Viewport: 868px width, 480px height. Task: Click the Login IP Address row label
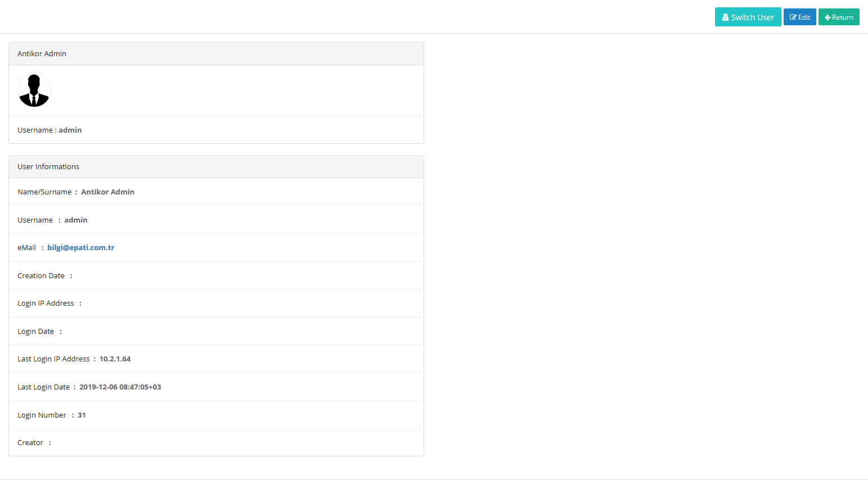point(46,303)
